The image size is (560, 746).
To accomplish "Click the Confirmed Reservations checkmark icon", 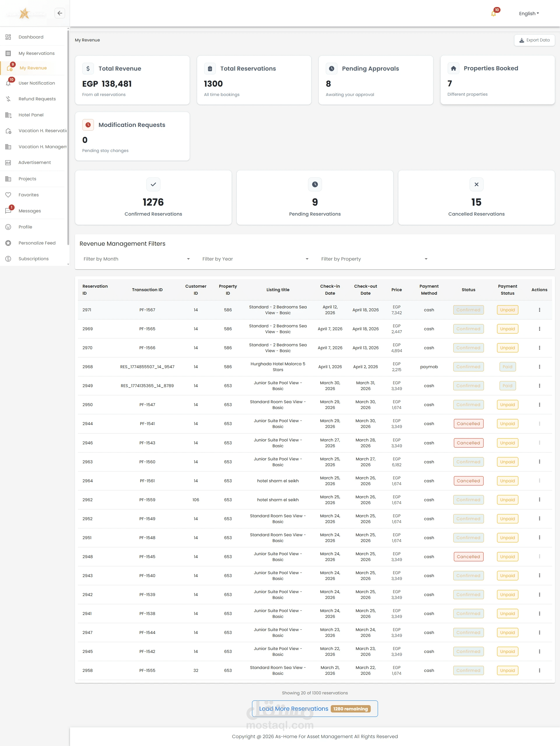I will click(x=153, y=184).
